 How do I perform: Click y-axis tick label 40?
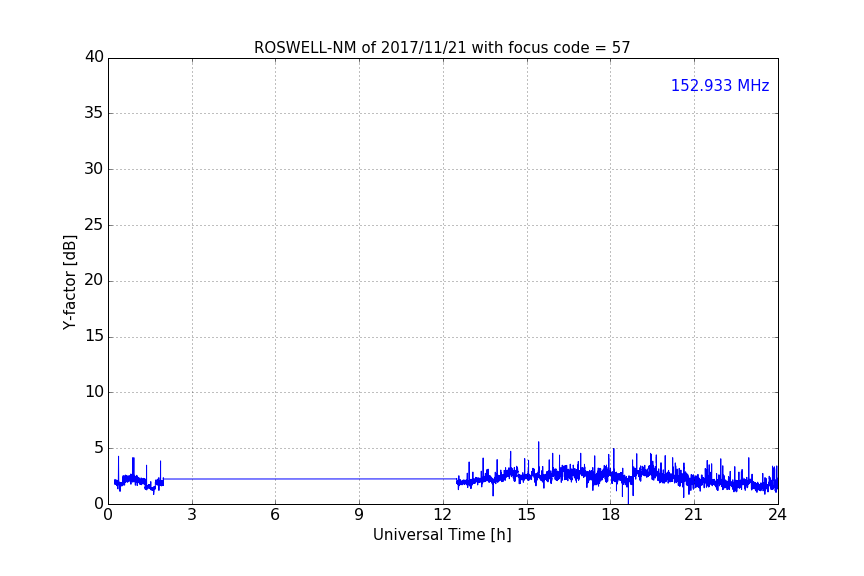[x=94, y=57]
